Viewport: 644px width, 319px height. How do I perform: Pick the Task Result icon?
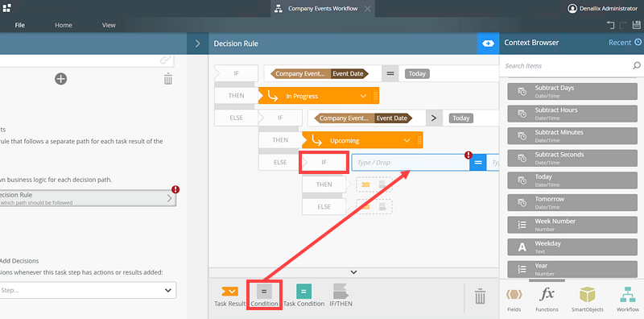tap(229, 292)
